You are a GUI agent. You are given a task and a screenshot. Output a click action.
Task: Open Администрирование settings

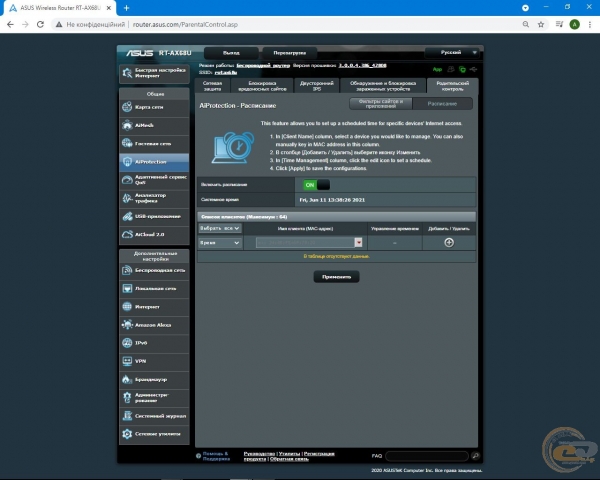(x=154, y=398)
